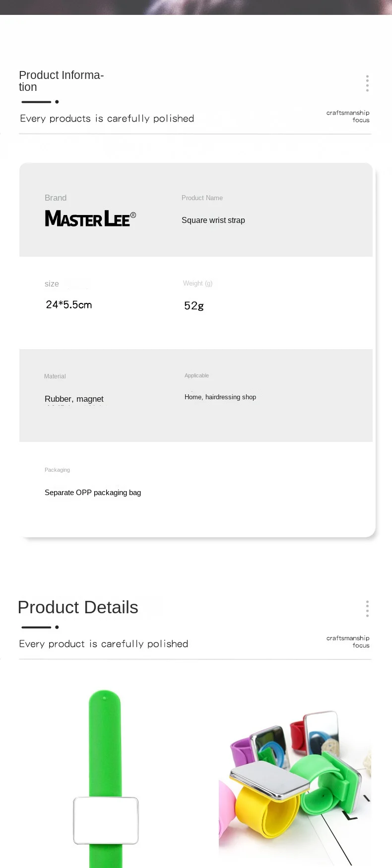Click the silver magnetic square on green strap
392x868 pixels.
click(106, 821)
